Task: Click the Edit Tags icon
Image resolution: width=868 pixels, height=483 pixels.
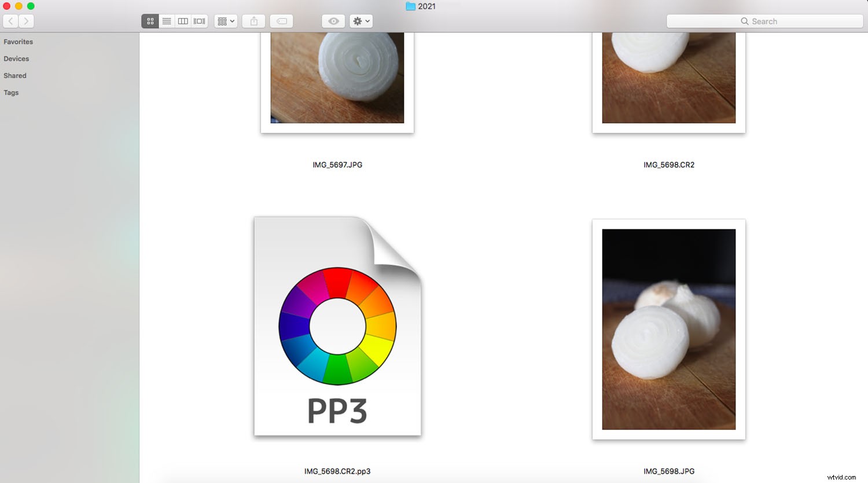Action: click(281, 21)
